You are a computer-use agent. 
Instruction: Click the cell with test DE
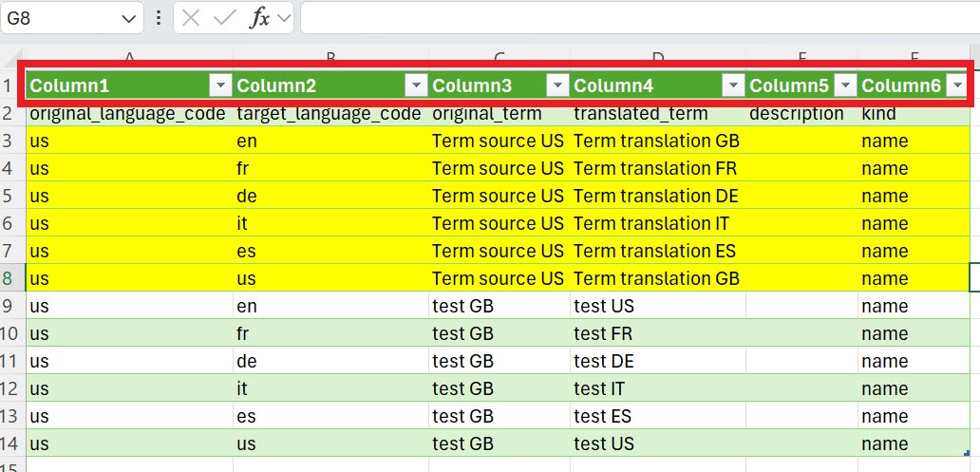[x=656, y=361]
